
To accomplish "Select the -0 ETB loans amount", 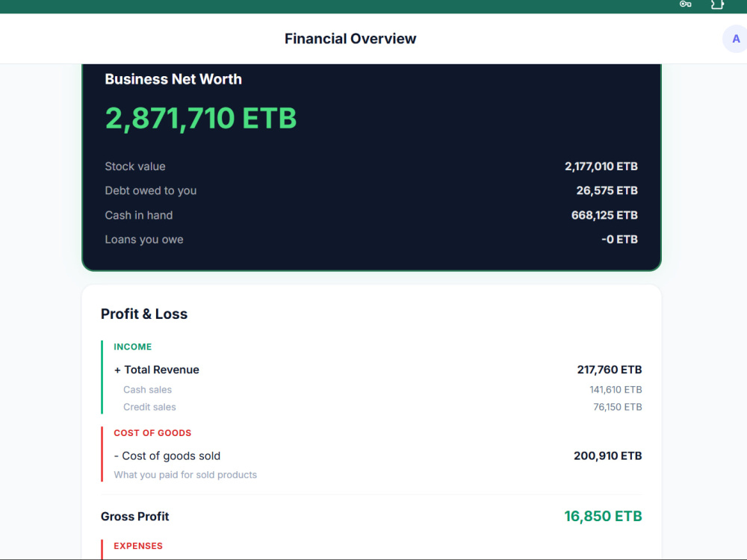I will tap(619, 240).
